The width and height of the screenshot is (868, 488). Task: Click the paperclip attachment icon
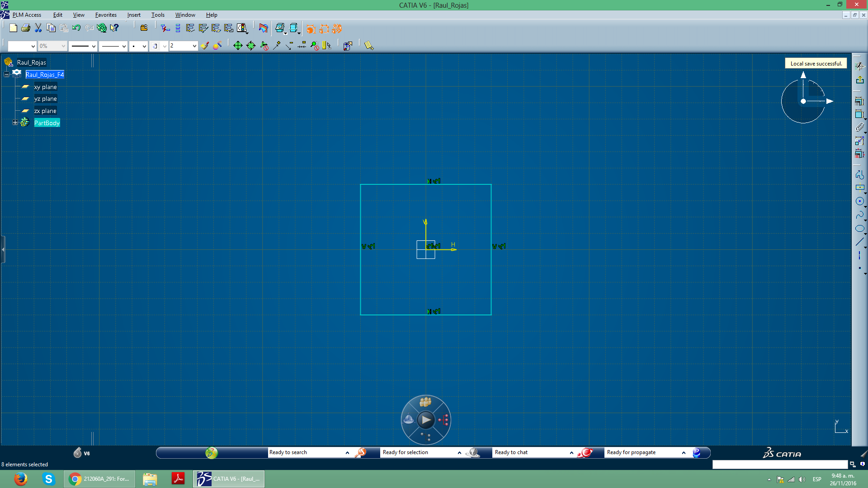[x=859, y=127]
